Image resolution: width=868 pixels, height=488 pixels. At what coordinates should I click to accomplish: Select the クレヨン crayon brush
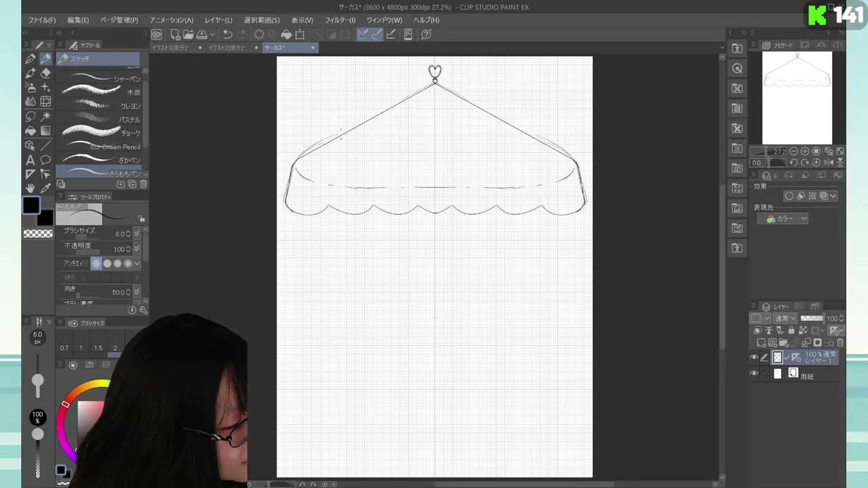coord(99,106)
